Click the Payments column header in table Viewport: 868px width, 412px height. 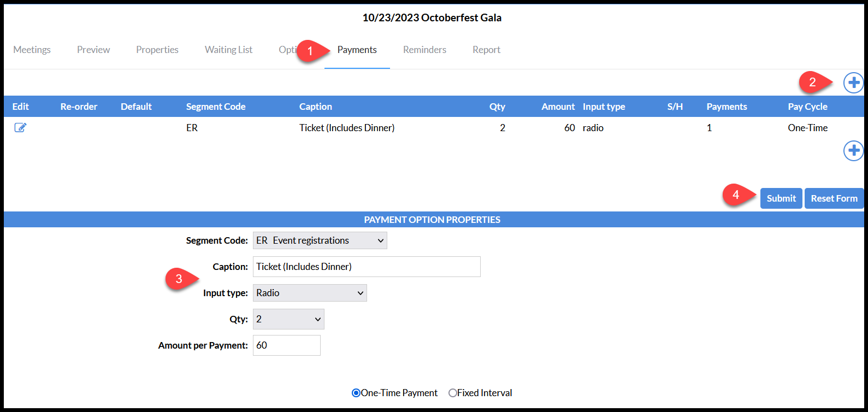click(x=727, y=107)
